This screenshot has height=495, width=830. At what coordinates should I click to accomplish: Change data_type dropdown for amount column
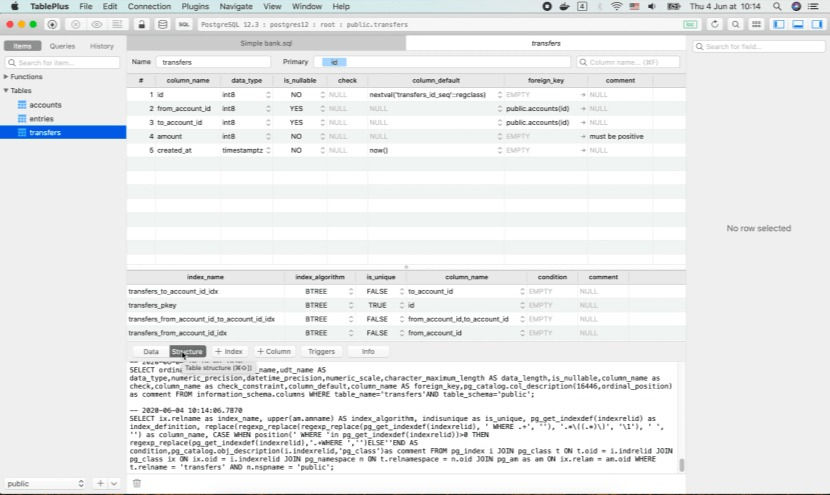pyautogui.click(x=268, y=137)
